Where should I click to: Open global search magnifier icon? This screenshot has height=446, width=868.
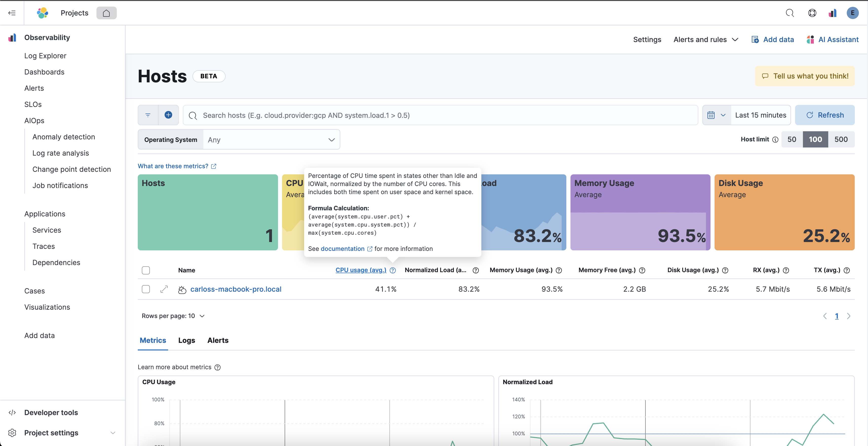pos(790,13)
